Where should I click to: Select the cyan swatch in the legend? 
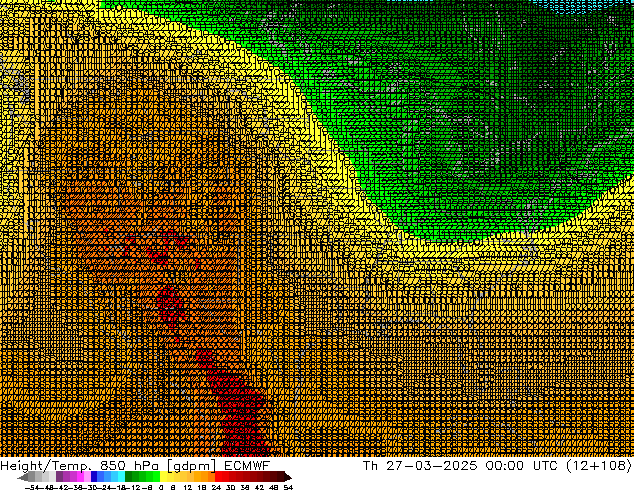click(x=121, y=477)
